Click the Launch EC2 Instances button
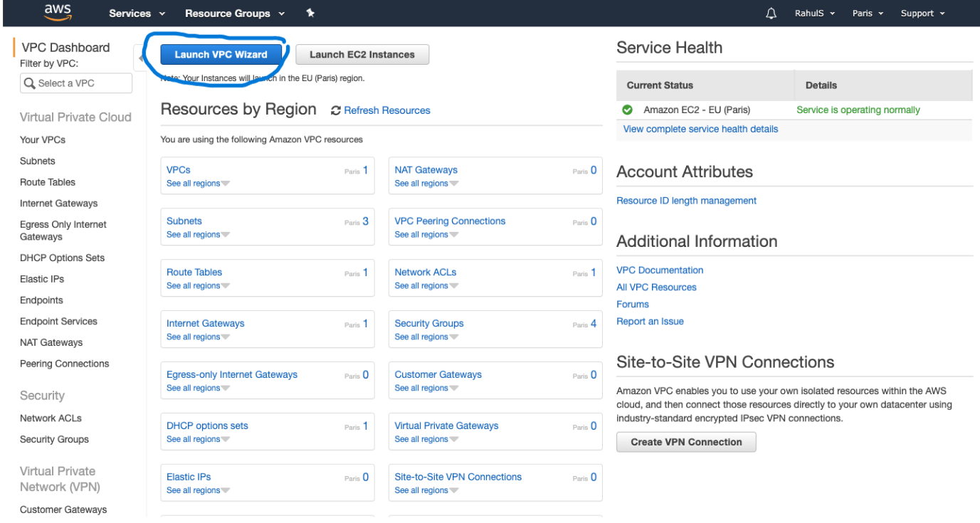The width and height of the screenshot is (980, 523). click(362, 55)
